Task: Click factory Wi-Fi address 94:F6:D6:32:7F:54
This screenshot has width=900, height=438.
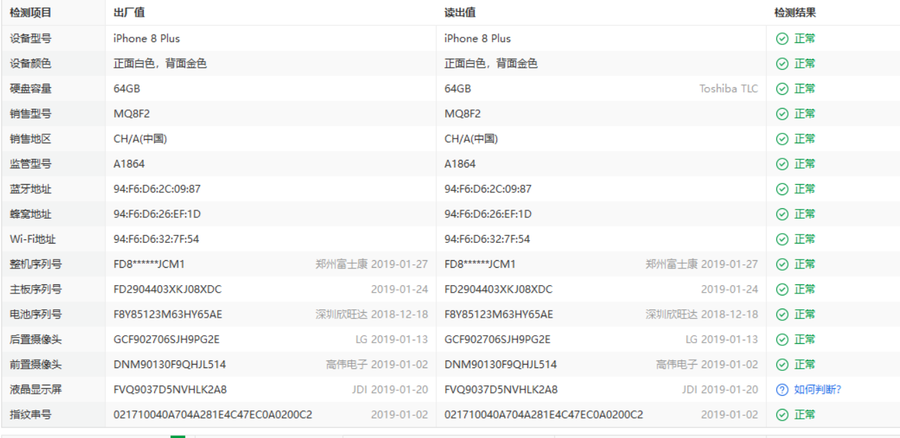Action: tap(156, 239)
